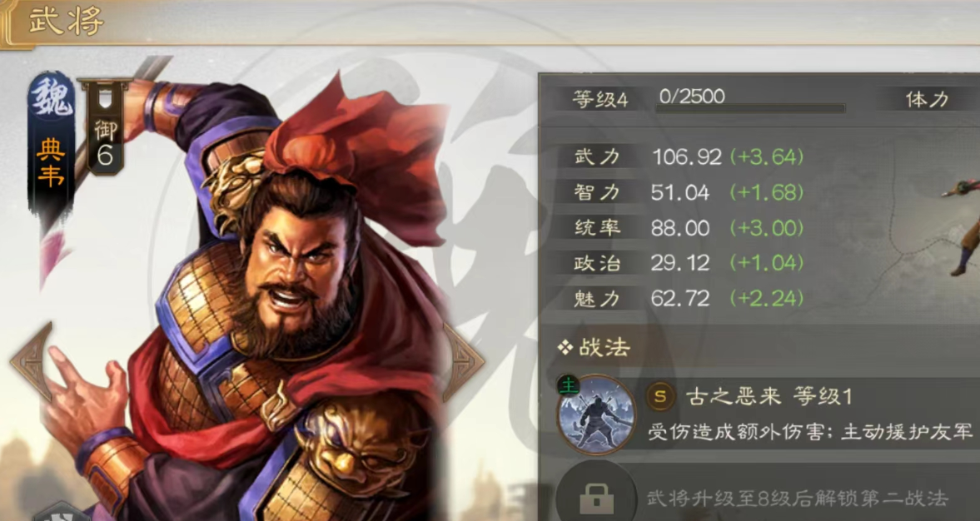Tap the 武将 header title

(x=66, y=22)
